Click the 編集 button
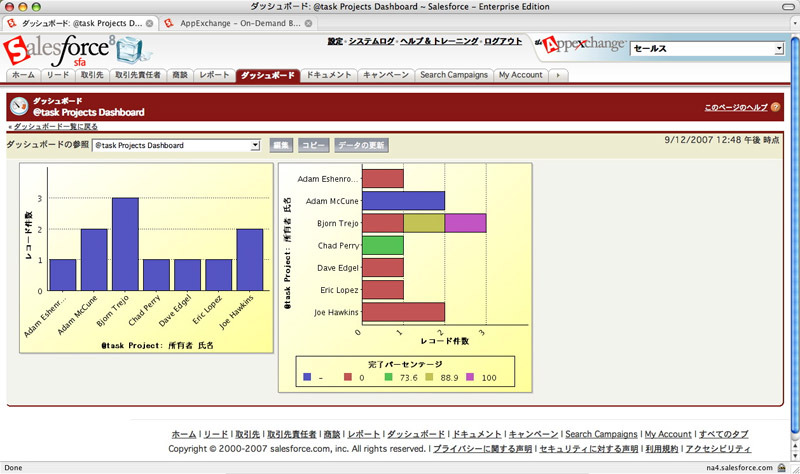This screenshot has height=474, width=800. pyautogui.click(x=281, y=145)
